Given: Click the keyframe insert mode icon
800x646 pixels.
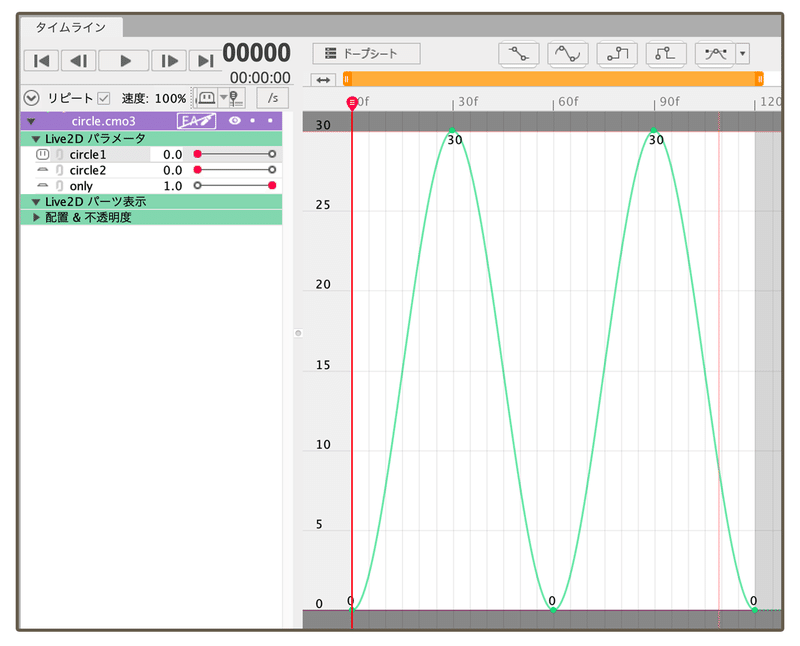Looking at the screenshot, I should coord(207,97).
